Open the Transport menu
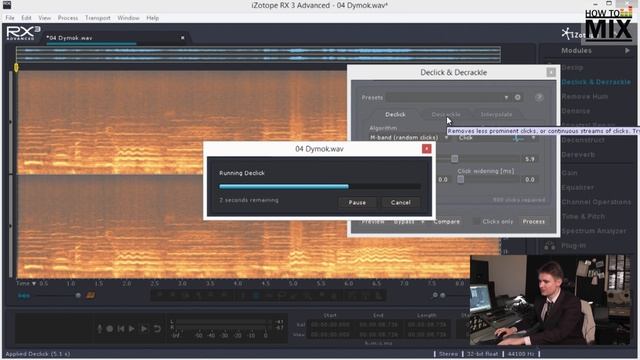Screen dimensions: 640x360 [x=98, y=18]
